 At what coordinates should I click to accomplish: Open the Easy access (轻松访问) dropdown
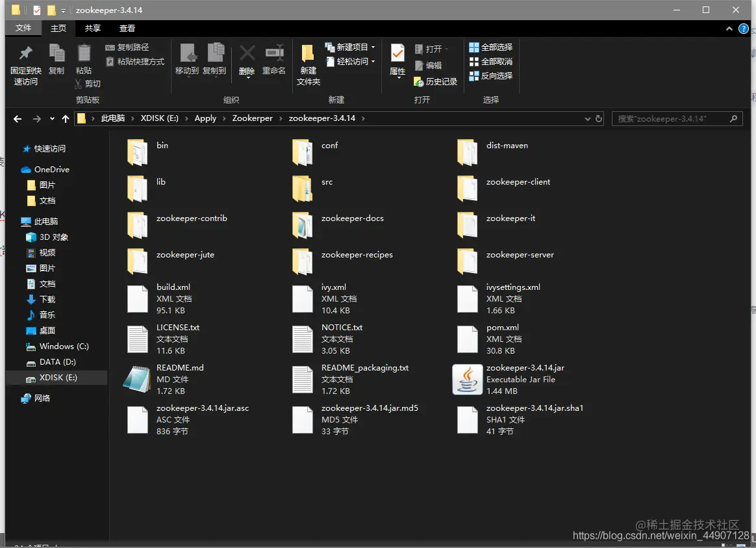pyautogui.click(x=350, y=62)
